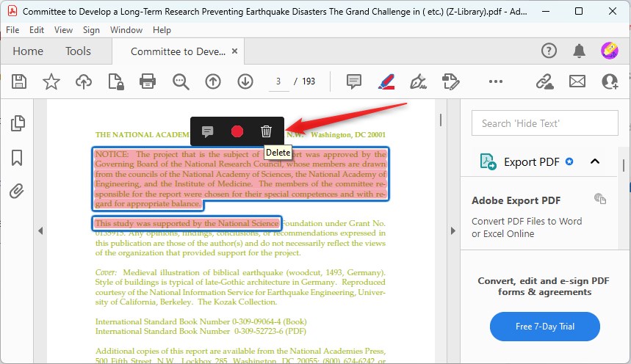Bookmark this file with the star icon
This screenshot has width=631, height=364.
tap(51, 81)
